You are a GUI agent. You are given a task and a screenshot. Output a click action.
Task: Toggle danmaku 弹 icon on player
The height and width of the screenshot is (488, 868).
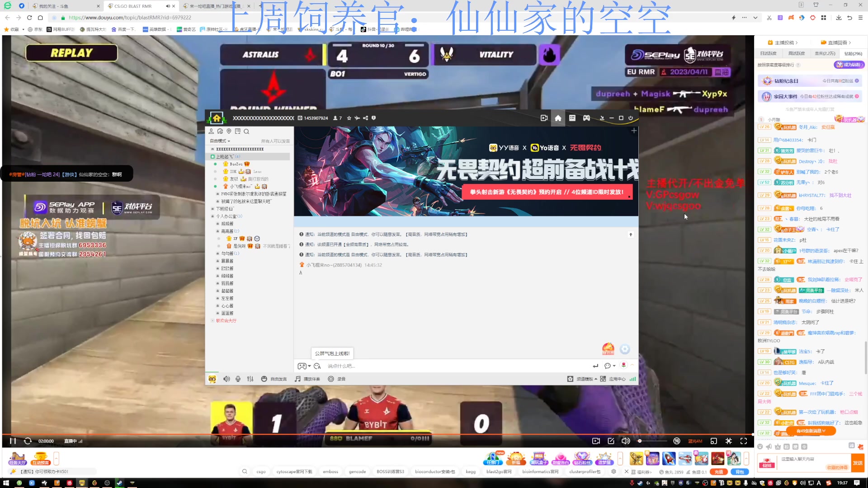coord(677,441)
